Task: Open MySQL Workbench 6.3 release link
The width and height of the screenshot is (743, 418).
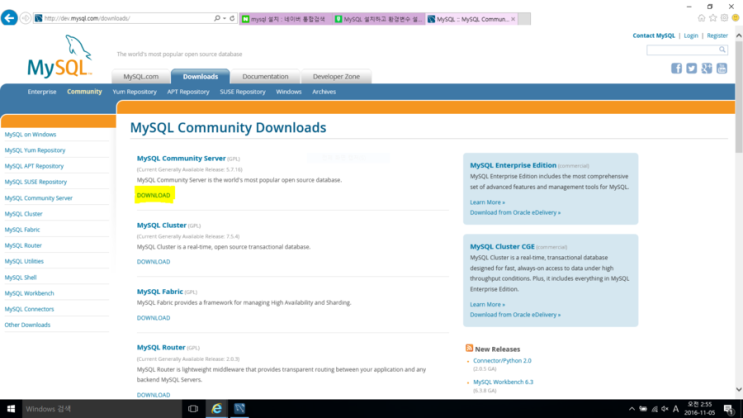Action: [503, 382]
